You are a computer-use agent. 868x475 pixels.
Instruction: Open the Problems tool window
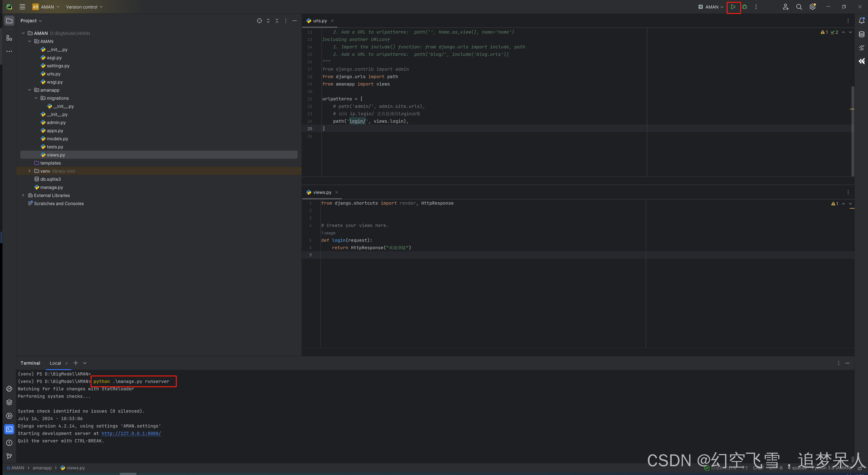[9, 443]
